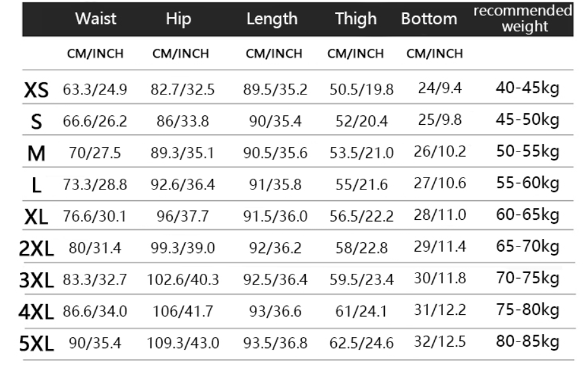Viewport: 588px width, 365px height.
Task: Click hip value 92.6/36.4 in L row
Action: pos(182,185)
